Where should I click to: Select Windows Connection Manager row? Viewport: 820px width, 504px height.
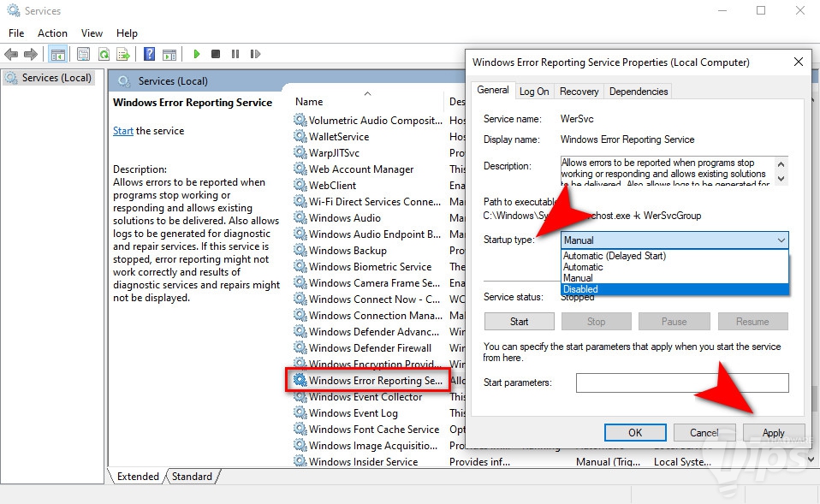pyautogui.click(x=368, y=315)
